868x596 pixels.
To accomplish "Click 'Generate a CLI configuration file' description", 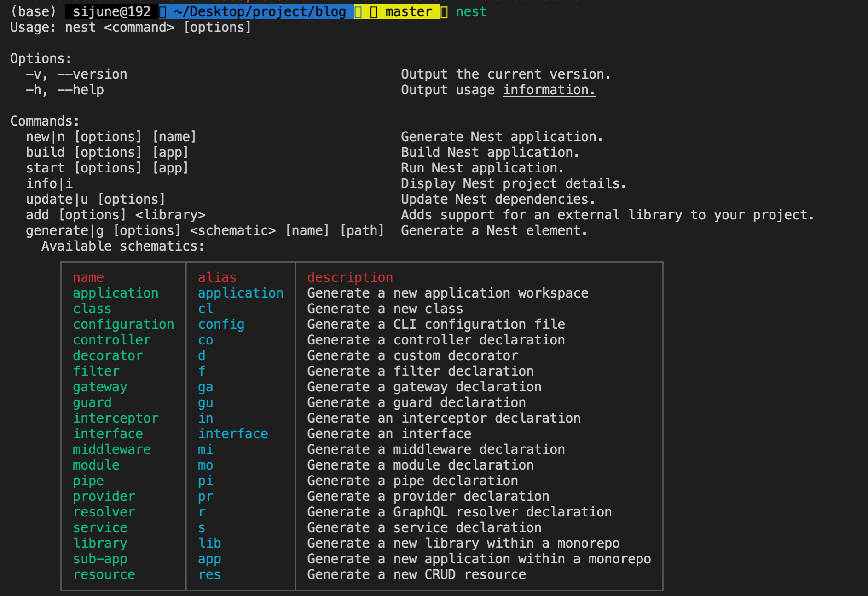I will point(436,324).
